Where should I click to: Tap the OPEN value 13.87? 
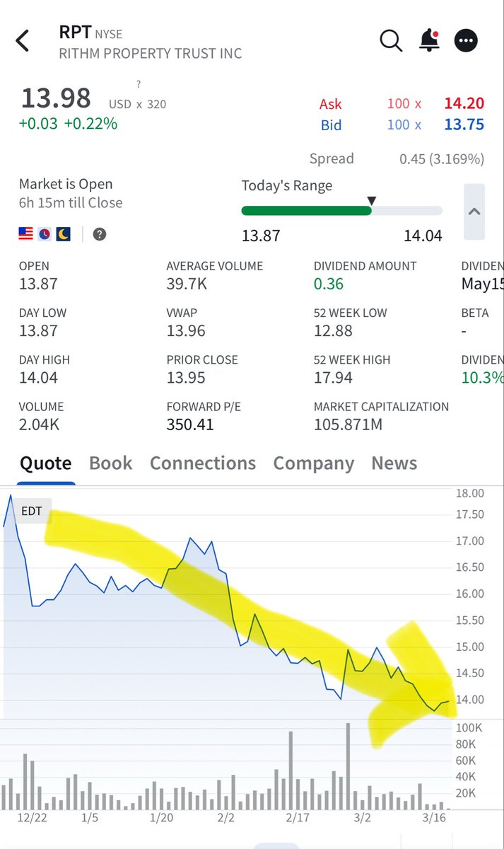tap(38, 284)
